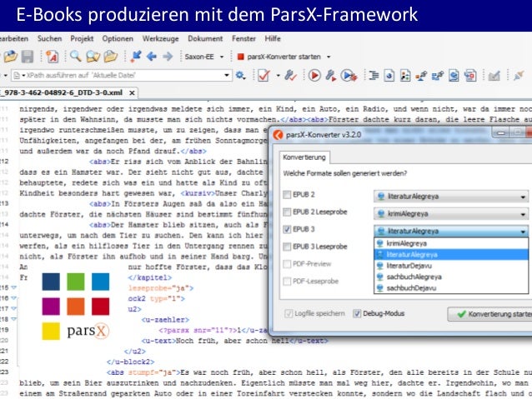Open the Projekt menu

click(82, 38)
